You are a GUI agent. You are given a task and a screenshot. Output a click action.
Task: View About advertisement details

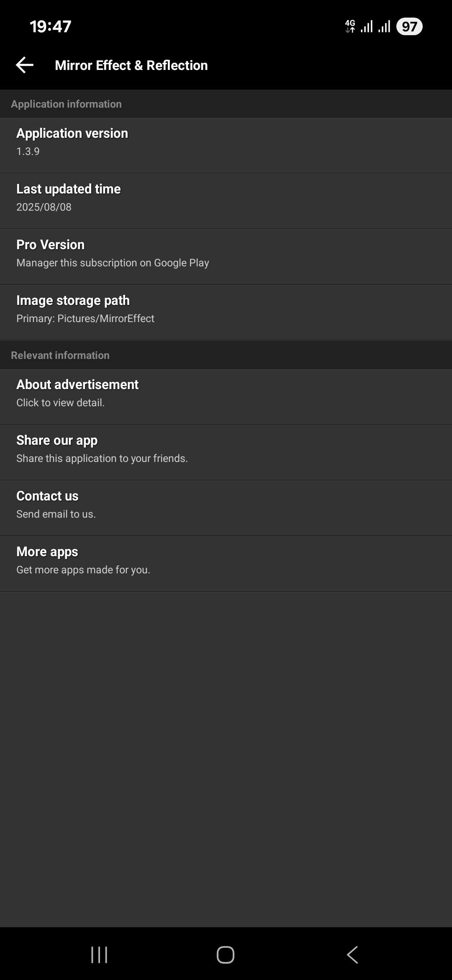pyautogui.click(x=226, y=397)
